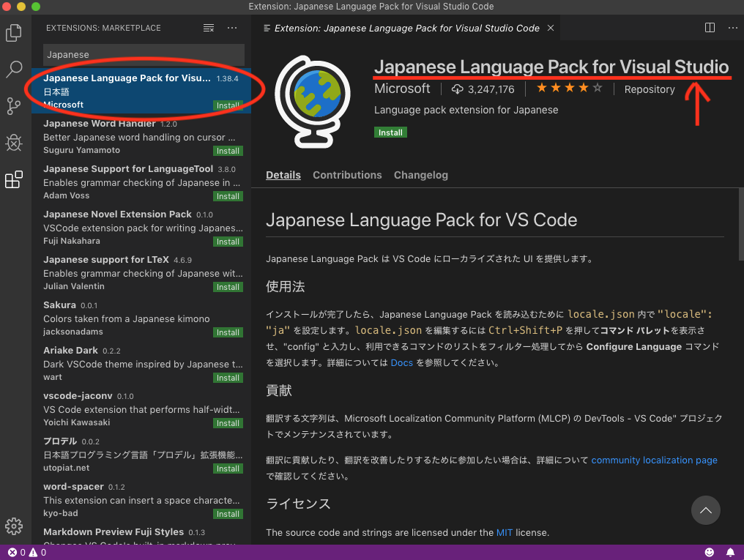Select Markdown Preview Fuji Styles entry
Screen dimensions: 744x560
pyautogui.click(x=141, y=534)
